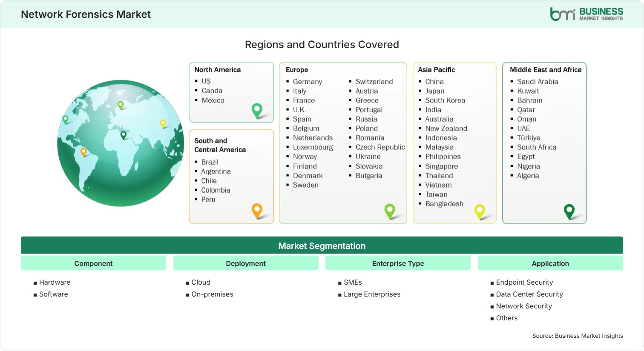Click Sweden in the Europe list
Screen dimensions: 644x351
click(305, 185)
